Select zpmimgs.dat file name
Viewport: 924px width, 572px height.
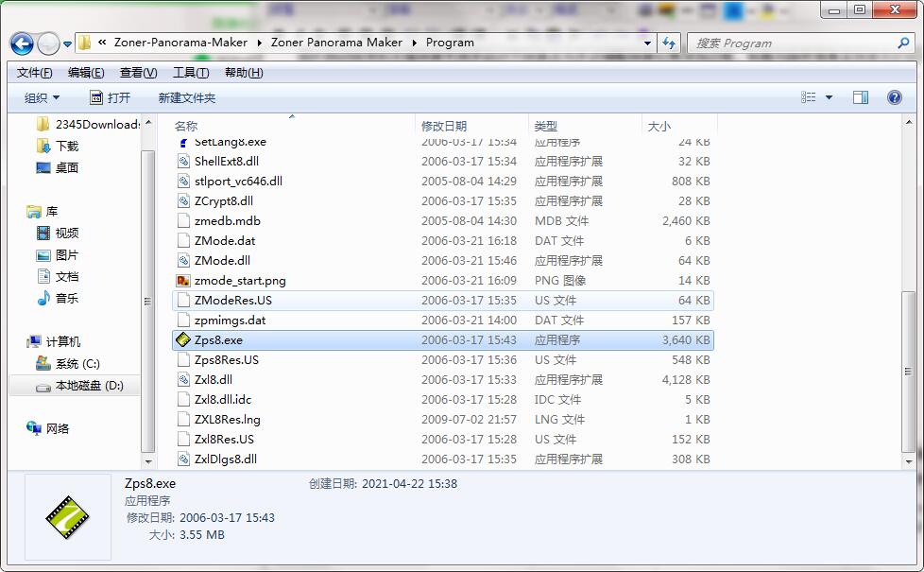(230, 321)
